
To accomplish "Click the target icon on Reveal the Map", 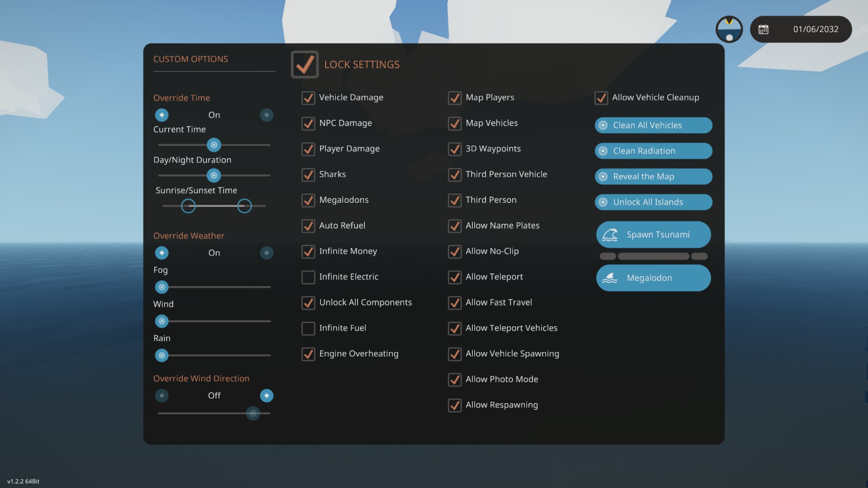I will coord(603,177).
